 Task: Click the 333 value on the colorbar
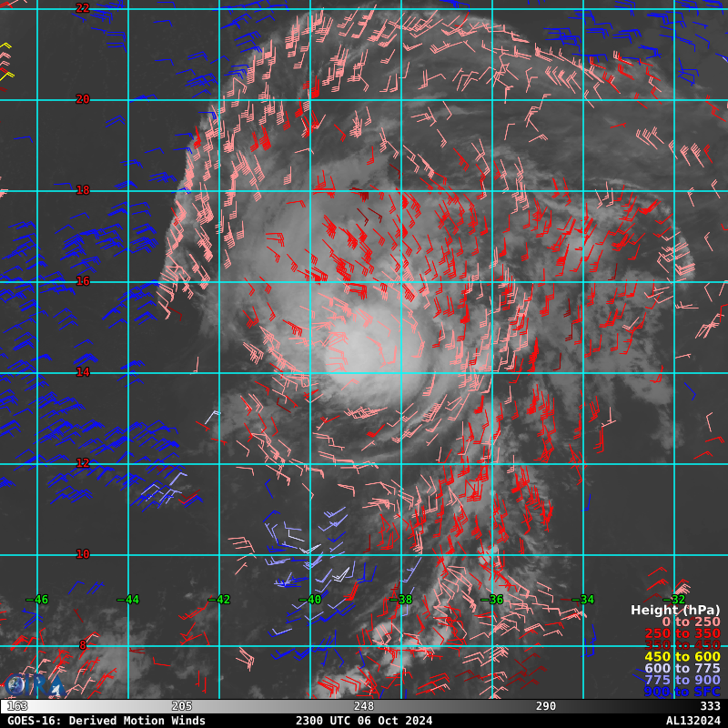click(x=710, y=706)
